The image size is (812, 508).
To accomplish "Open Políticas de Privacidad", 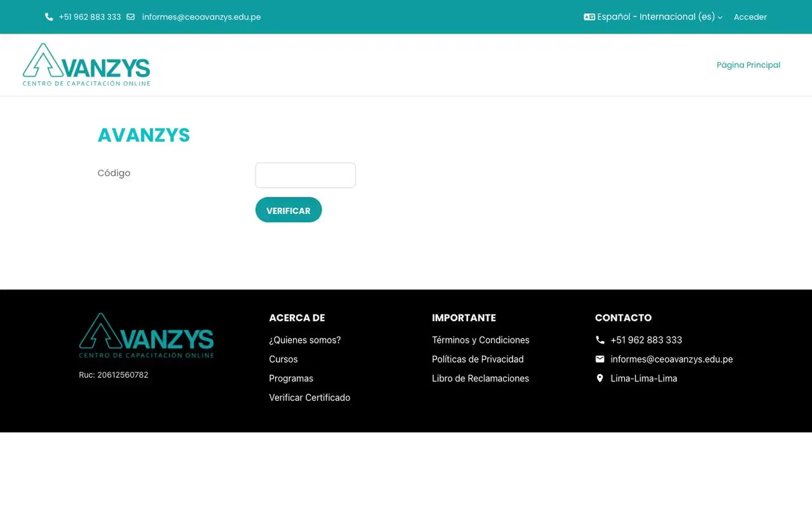I will tap(478, 359).
